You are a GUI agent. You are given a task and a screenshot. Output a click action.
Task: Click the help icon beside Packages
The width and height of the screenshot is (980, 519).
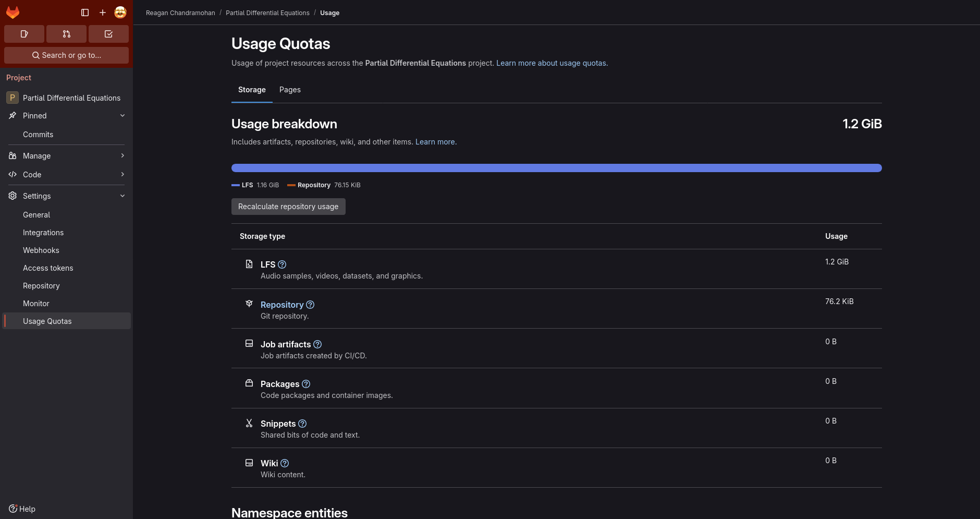pyautogui.click(x=306, y=384)
